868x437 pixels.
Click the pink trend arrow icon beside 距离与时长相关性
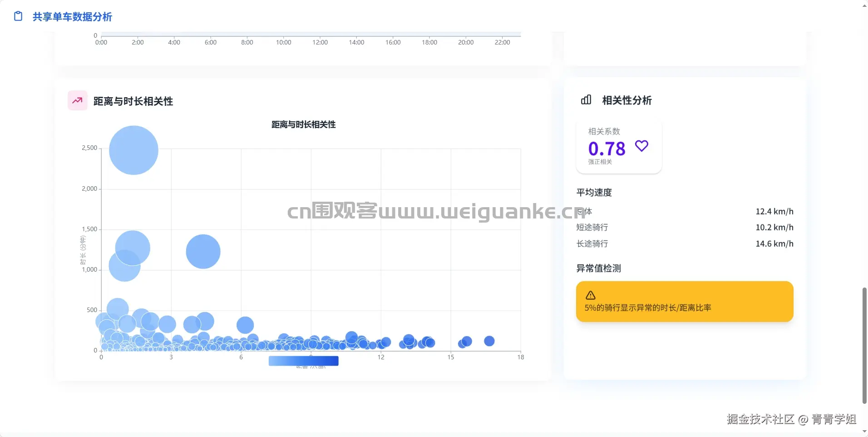(77, 100)
